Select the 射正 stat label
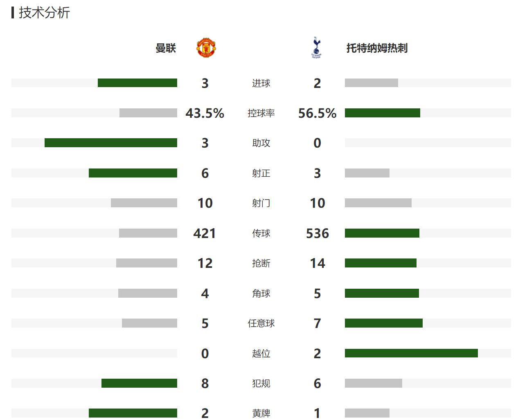Viewport: 518px width, 420px height. (261, 173)
